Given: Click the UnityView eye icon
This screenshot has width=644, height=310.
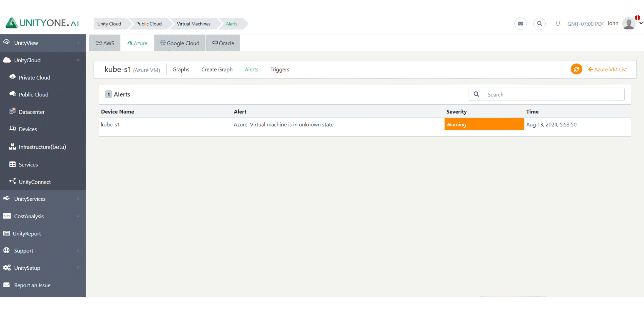Looking at the screenshot, I should (7, 42).
